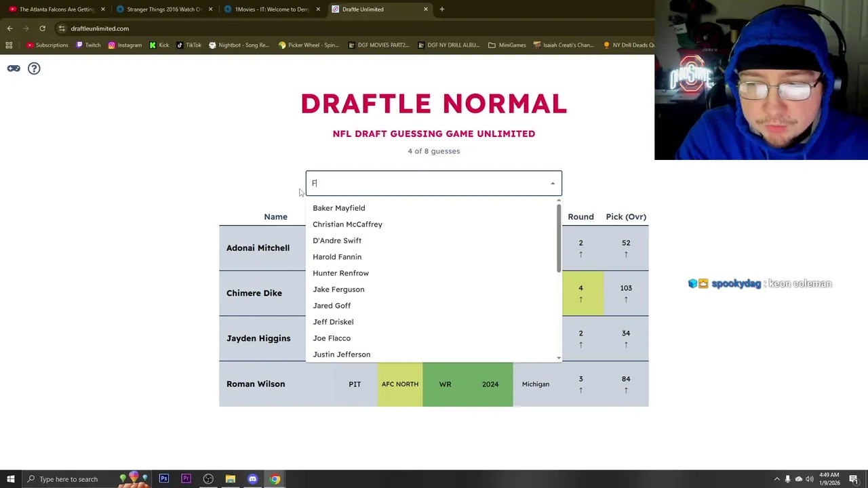Open the MiniGames bookmark folder
This screenshot has height=488, width=868.
(507, 45)
